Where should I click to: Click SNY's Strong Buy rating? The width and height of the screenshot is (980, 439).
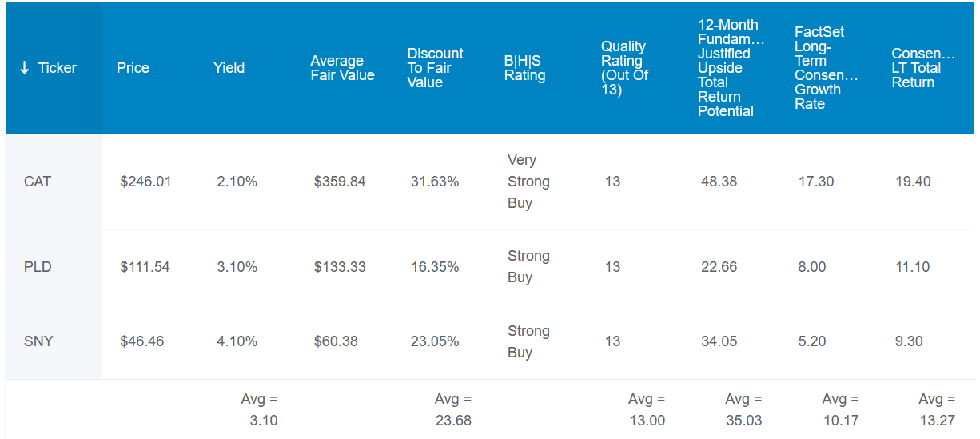tap(528, 341)
